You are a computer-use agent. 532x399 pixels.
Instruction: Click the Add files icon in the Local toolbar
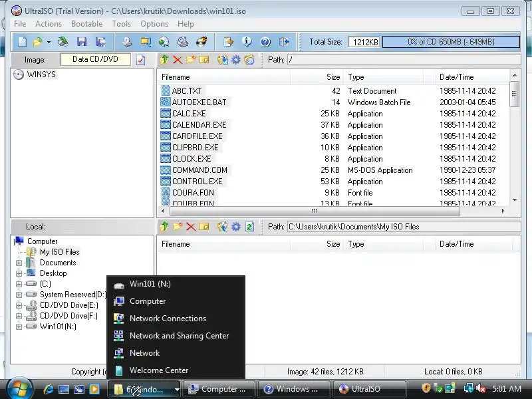pyautogui.click(x=223, y=226)
